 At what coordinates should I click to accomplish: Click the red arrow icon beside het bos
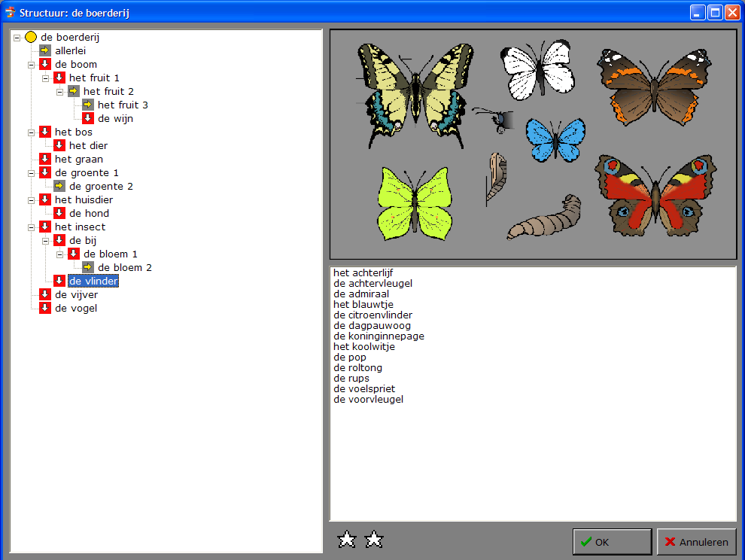tap(45, 132)
